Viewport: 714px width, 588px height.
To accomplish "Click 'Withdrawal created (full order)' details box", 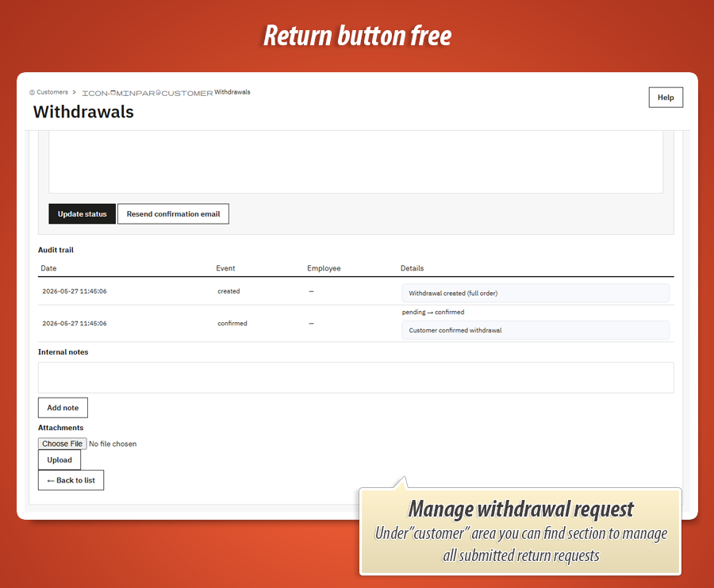I will coord(535,294).
